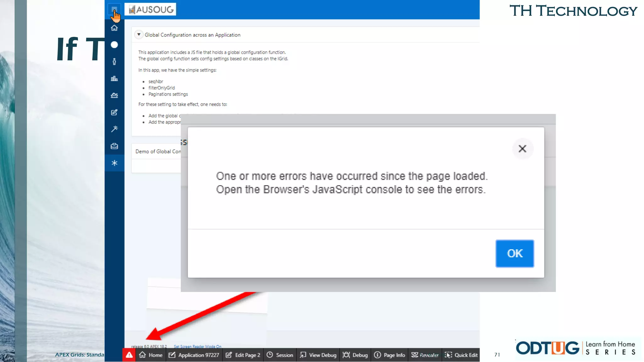Collapse the Global Configuration region
The image size is (644, 362).
pos(139,35)
